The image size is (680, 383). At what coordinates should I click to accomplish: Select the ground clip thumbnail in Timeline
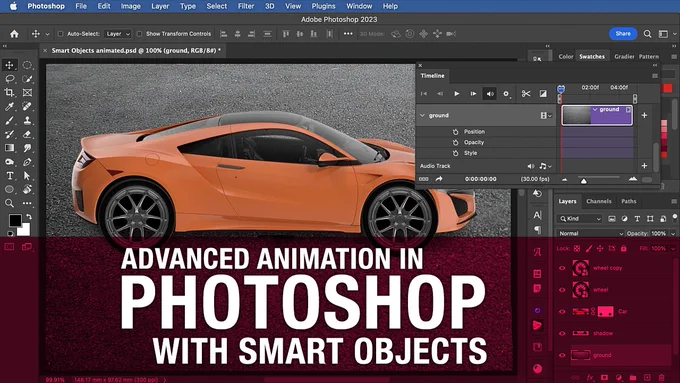576,115
